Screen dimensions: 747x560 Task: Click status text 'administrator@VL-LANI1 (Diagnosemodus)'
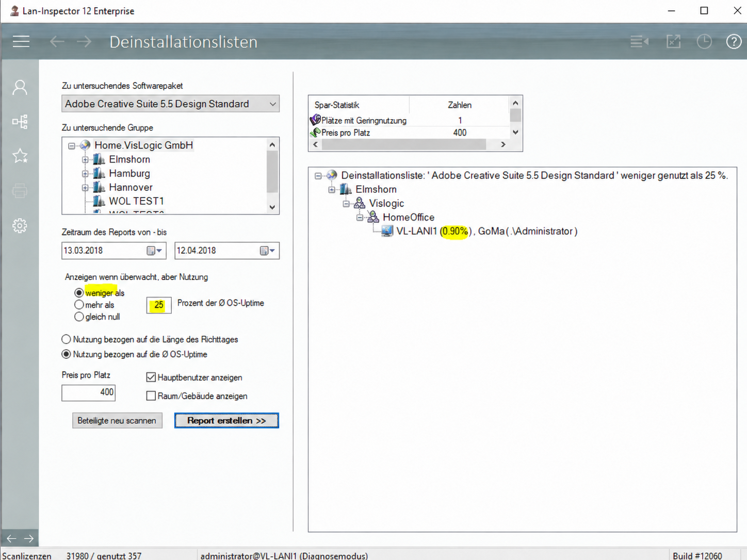(x=284, y=556)
